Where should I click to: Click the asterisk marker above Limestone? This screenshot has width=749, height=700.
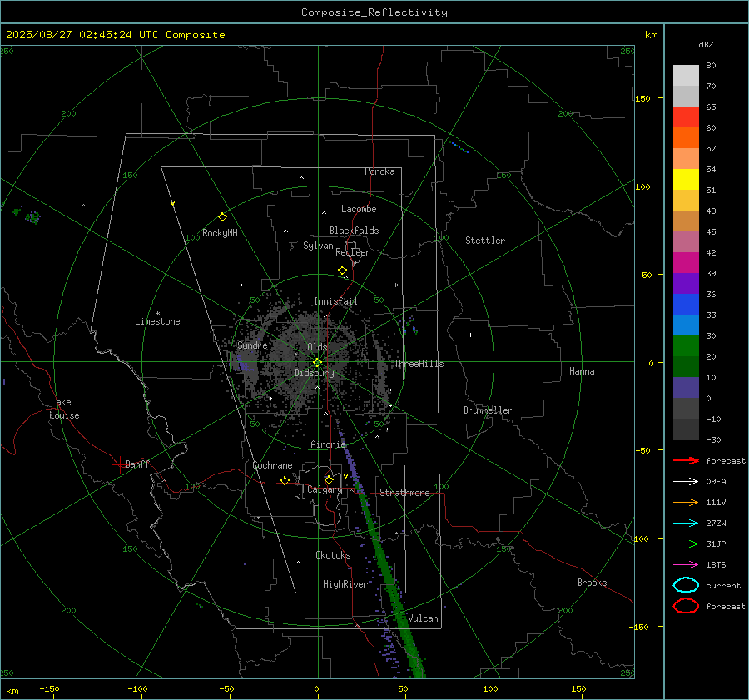click(157, 314)
